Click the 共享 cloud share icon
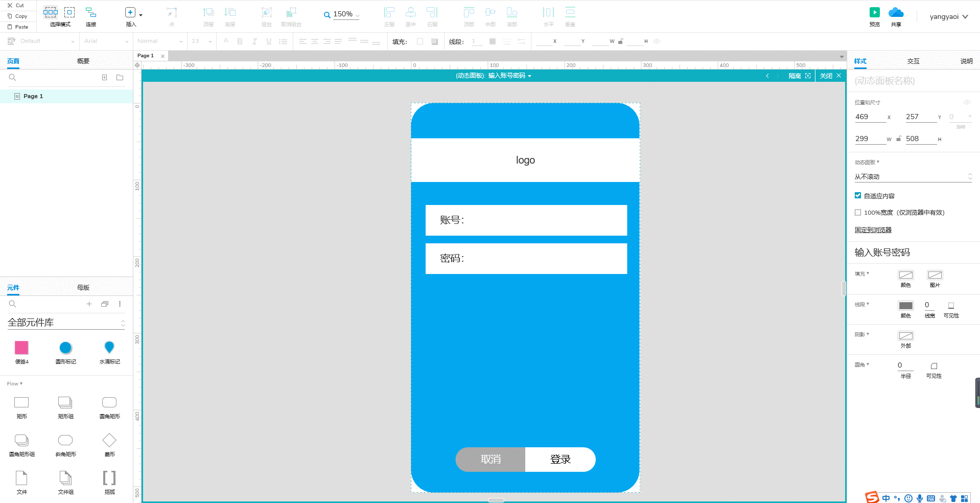Viewport: 980px width, 503px height. coord(896,12)
